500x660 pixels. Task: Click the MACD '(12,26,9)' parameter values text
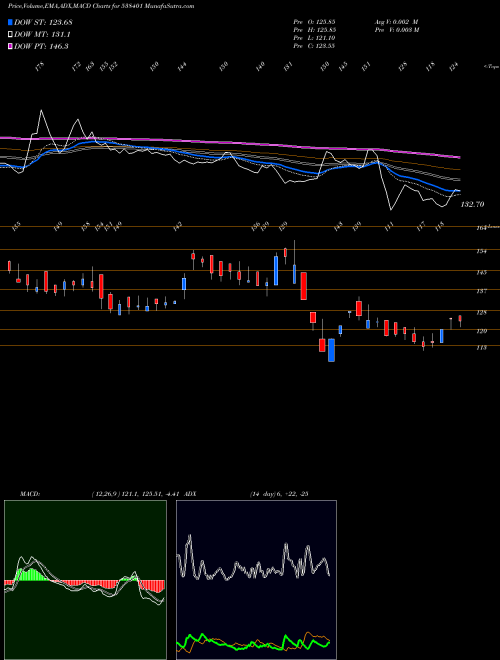tap(136, 494)
